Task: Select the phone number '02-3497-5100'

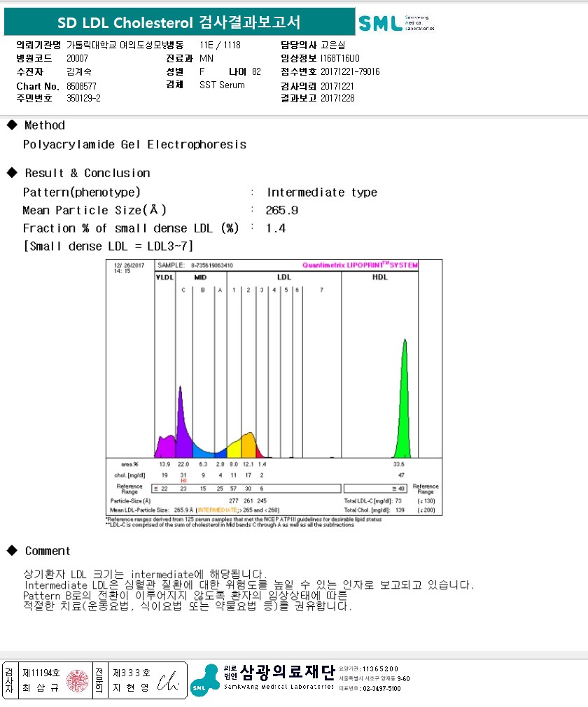Action: pos(381,689)
